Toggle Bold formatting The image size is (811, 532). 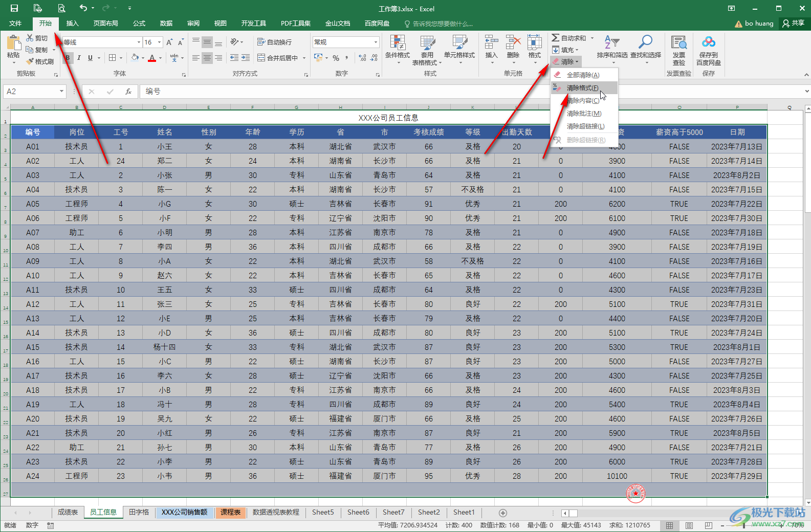68,58
